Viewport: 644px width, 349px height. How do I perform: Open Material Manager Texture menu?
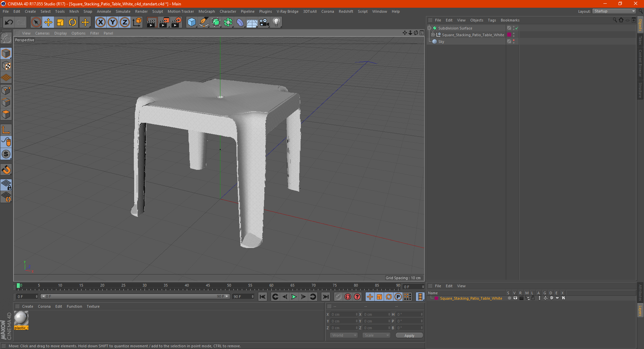coord(93,306)
